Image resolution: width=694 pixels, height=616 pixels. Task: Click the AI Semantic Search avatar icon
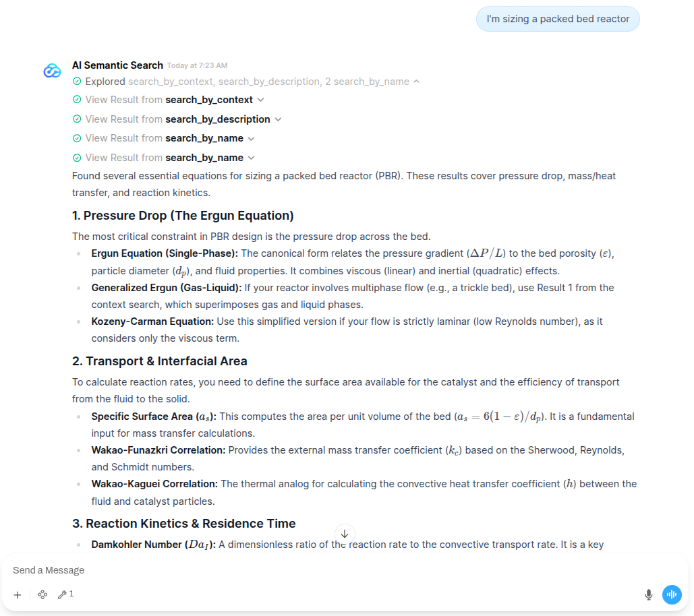52,70
